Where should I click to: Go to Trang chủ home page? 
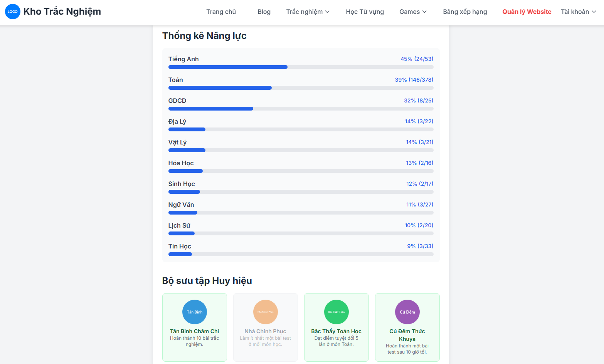(221, 12)
